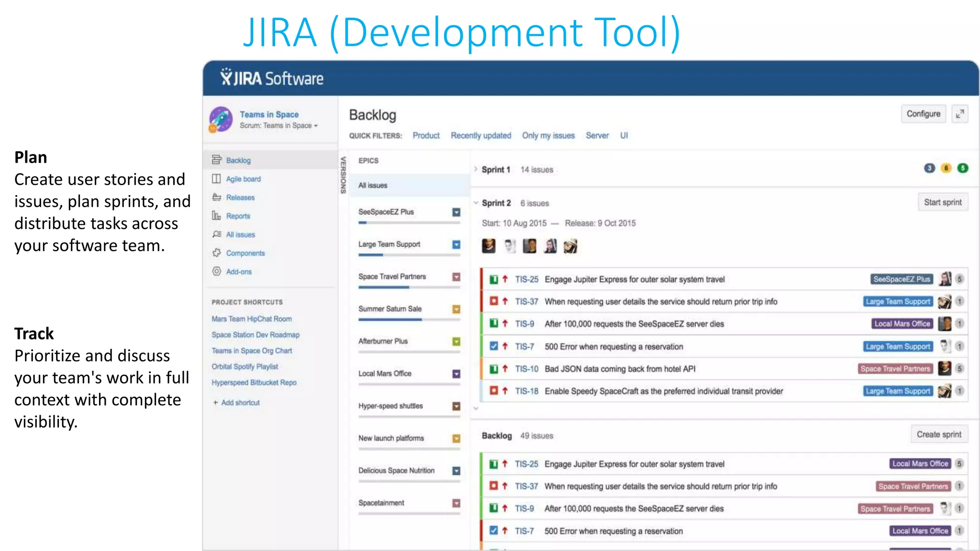The width and height of the screenshot is (980, 551).
Task: Apply the Product quick filter
Action: [x=426, y=135]
